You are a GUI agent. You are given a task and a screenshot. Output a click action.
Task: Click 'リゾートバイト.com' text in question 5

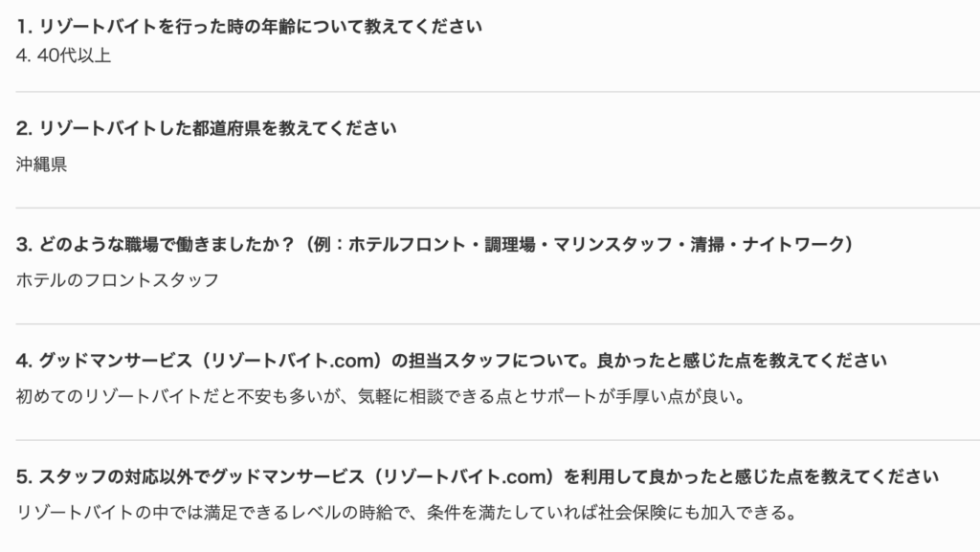point(464,476)
